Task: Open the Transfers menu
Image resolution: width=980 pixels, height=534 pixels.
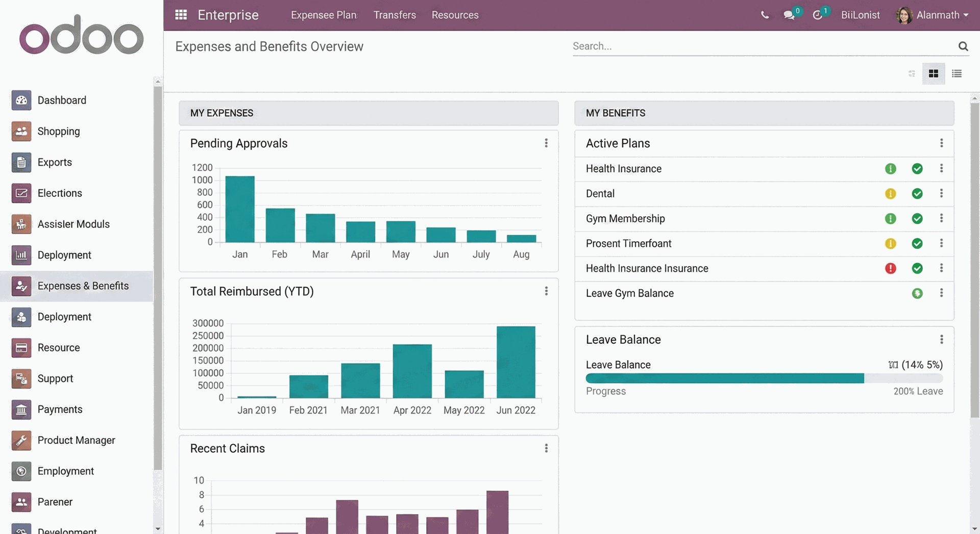Action: pyautogui.click(x=394, y=15)
